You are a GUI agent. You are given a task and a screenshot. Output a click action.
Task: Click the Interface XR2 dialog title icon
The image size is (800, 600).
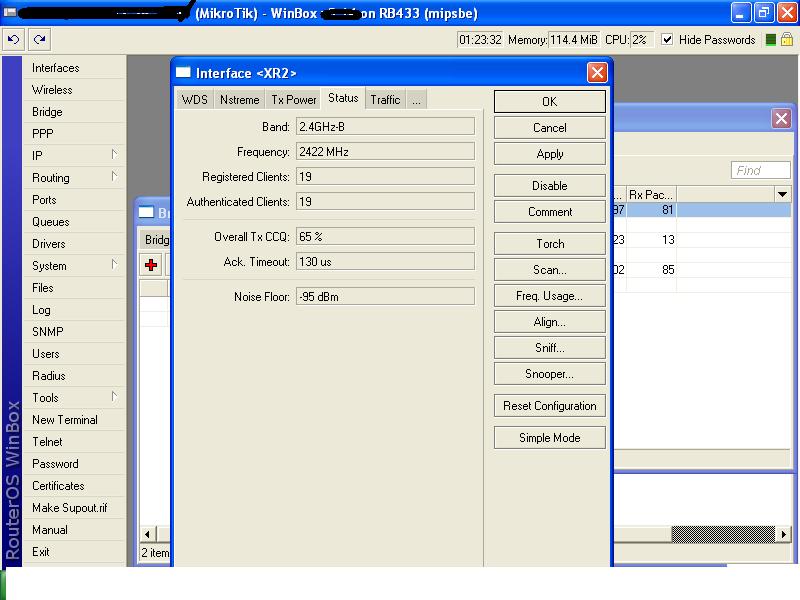click(x=183, y=72)
